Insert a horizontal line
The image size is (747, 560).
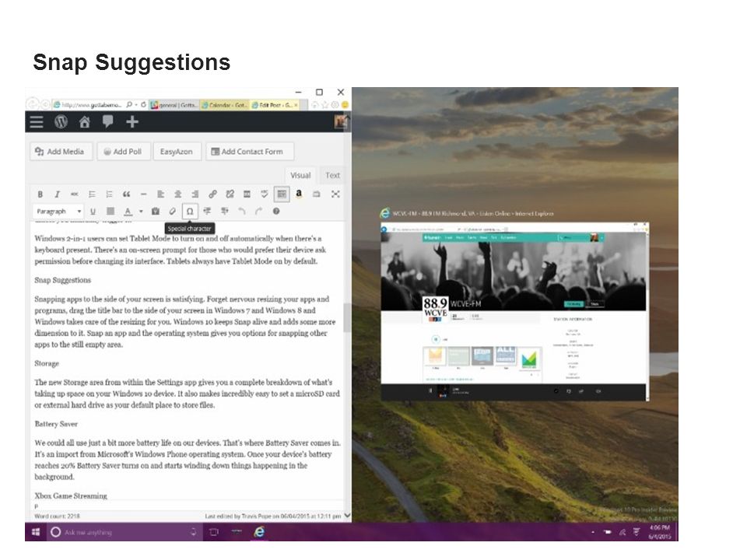click(143, 194)
